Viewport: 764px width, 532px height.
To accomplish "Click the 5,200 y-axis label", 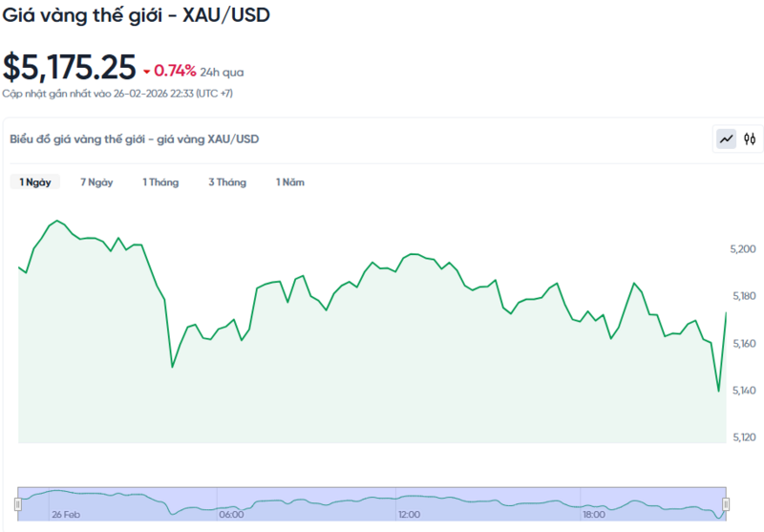I will [x=741, y=249].
